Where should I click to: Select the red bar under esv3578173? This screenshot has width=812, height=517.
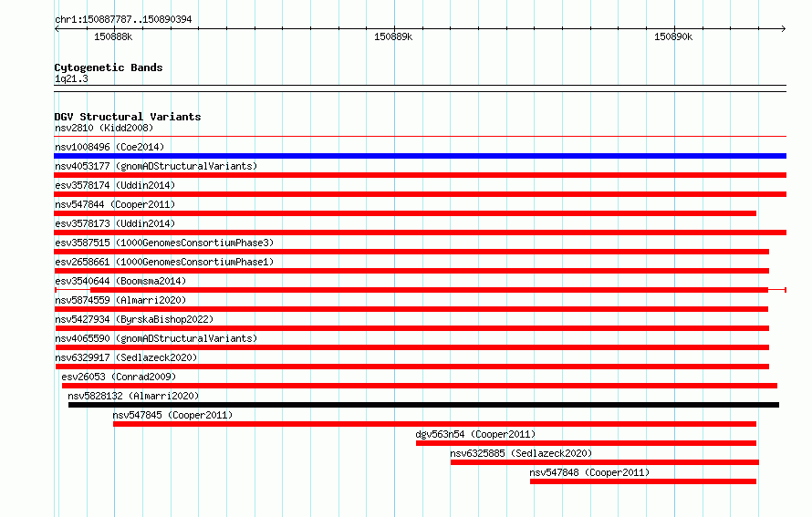pyautogui.click(x=420, y=233)
